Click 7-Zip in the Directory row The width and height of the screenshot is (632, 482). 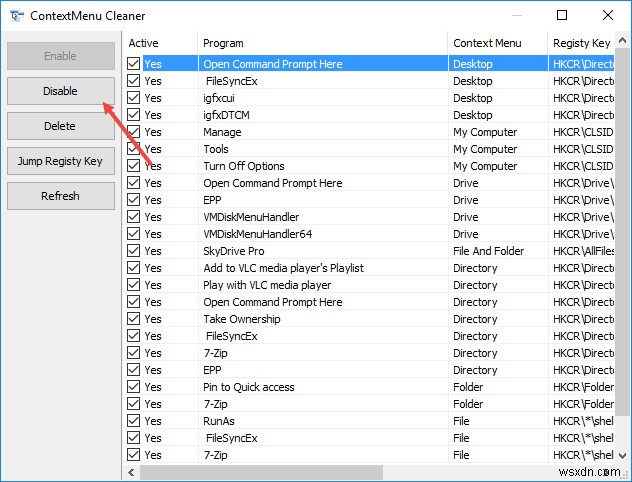[215, 353]
